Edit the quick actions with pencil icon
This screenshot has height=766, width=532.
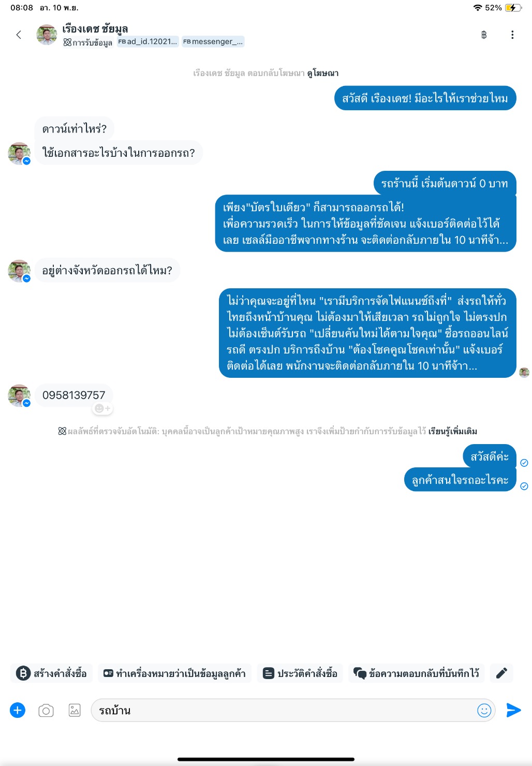point(501,673)
